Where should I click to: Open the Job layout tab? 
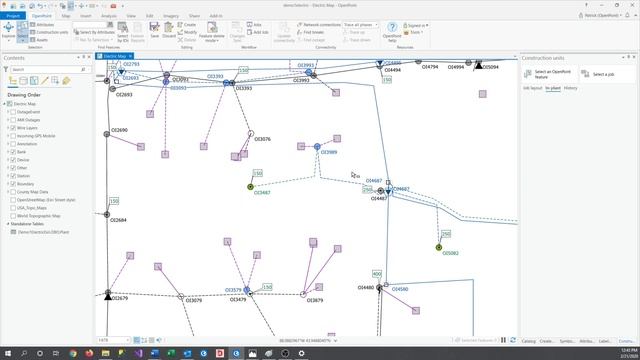(x=533, y=88)
